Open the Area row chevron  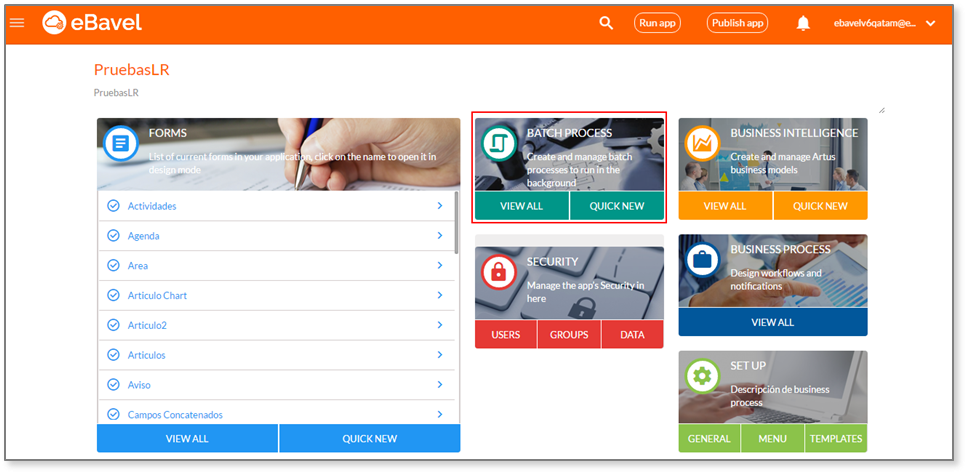tap(440, 266)
